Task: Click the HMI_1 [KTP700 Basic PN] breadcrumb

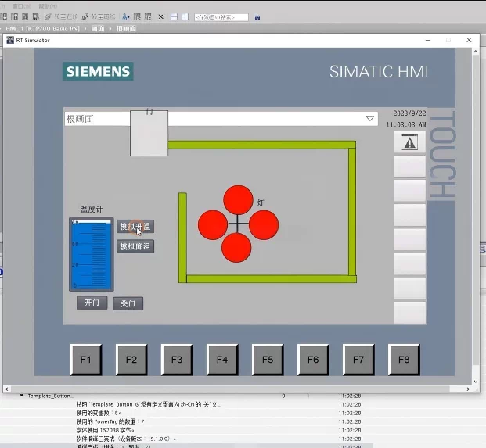Action: (x=42, y=29)
